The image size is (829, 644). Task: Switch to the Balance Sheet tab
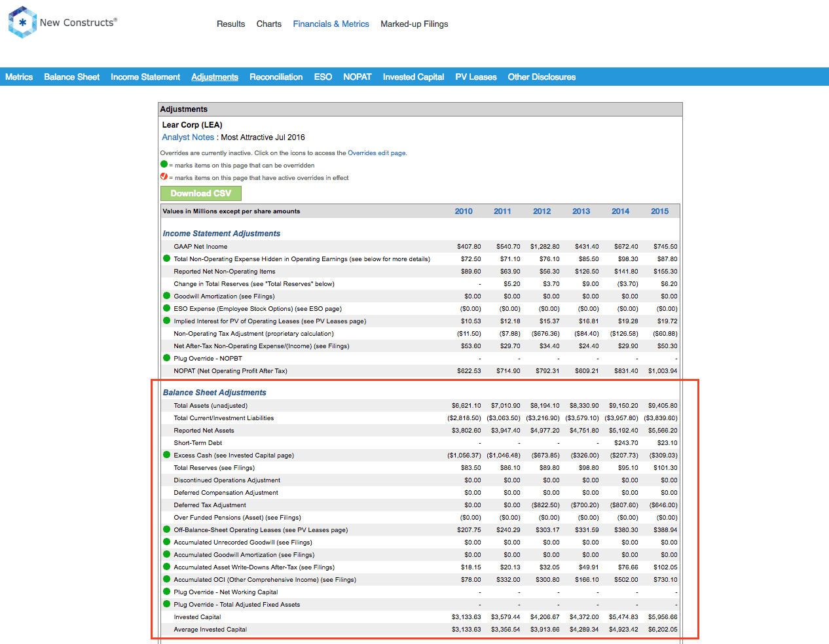point(72,77)
